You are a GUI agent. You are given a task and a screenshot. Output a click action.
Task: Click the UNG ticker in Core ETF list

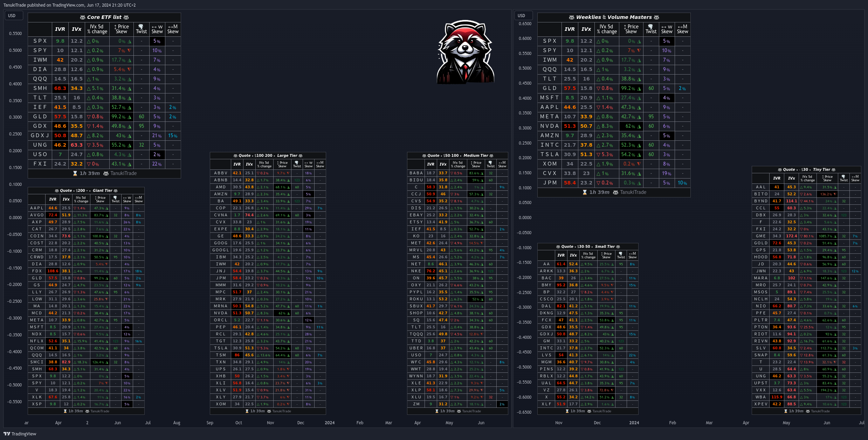pyautogui.click(x=40, y=145)
